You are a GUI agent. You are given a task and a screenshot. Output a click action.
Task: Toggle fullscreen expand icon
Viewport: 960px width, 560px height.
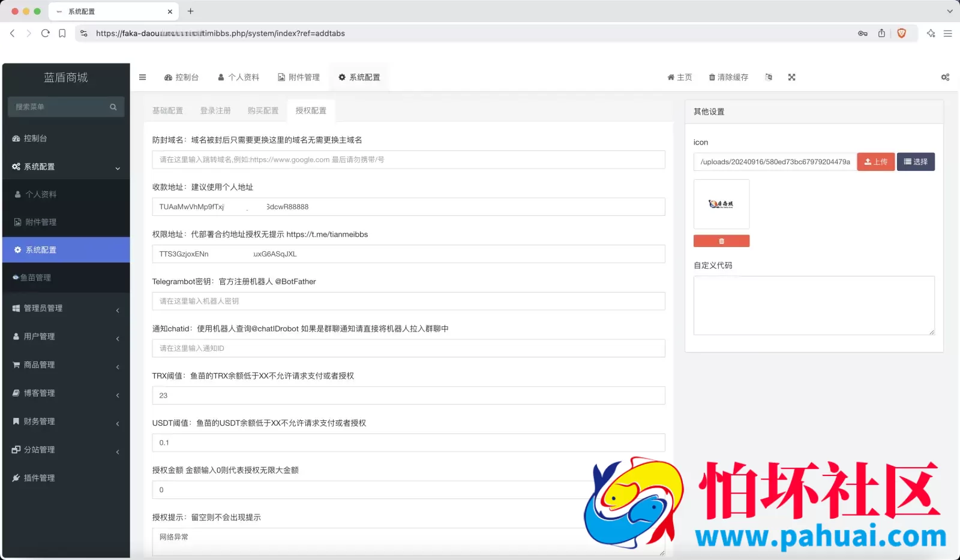click(792, 77)
